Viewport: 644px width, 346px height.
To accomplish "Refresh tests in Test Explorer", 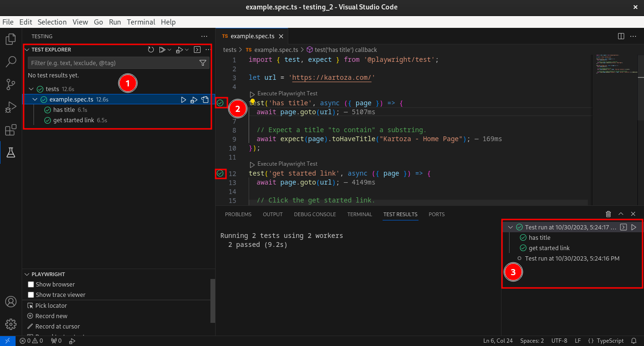I will 151,50.
